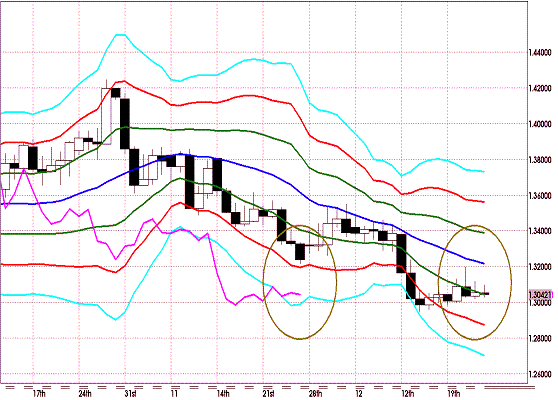Click the 1.38000 price axis label
Screen dimensions: 558x400
540,160
